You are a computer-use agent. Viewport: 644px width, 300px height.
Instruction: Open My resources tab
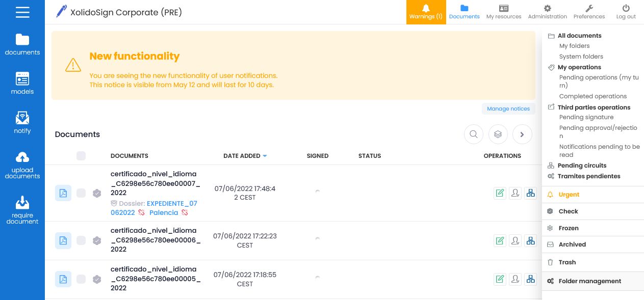coord(504,12)
